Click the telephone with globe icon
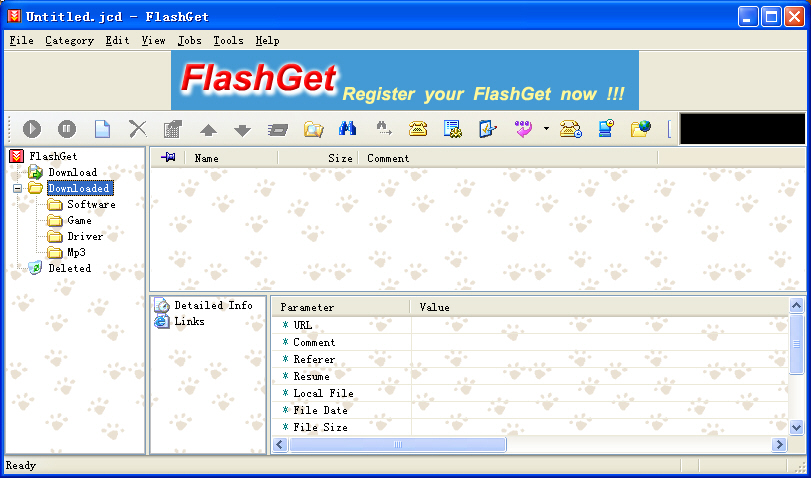Viewport: 811px width, 478px height. pos(570,128)
